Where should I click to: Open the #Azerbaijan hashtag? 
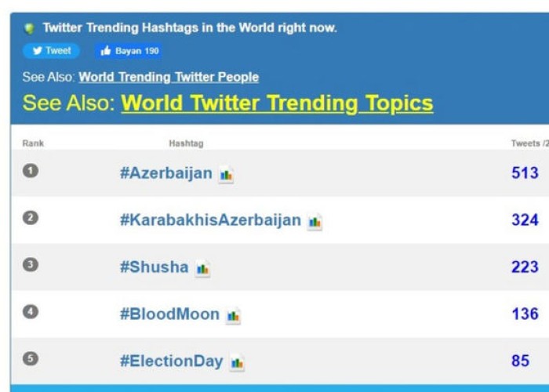[165, 173]
